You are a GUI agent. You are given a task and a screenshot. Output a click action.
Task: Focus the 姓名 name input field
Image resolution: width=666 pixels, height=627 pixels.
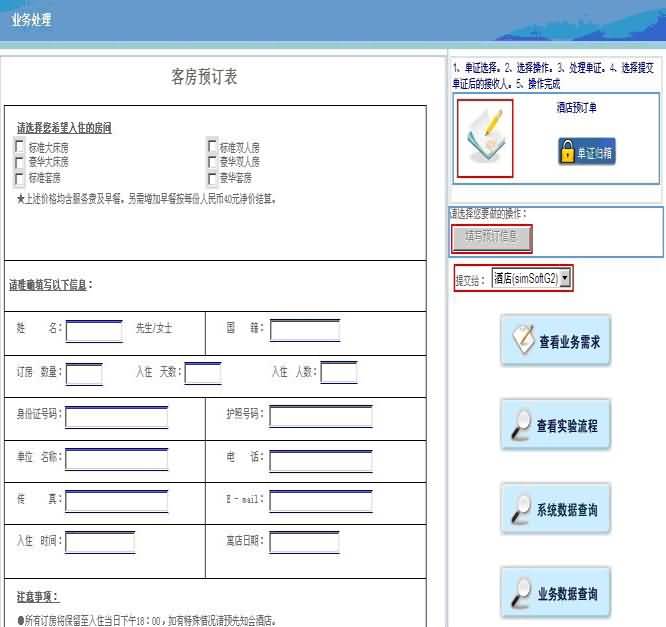click(x=94, y=330)
